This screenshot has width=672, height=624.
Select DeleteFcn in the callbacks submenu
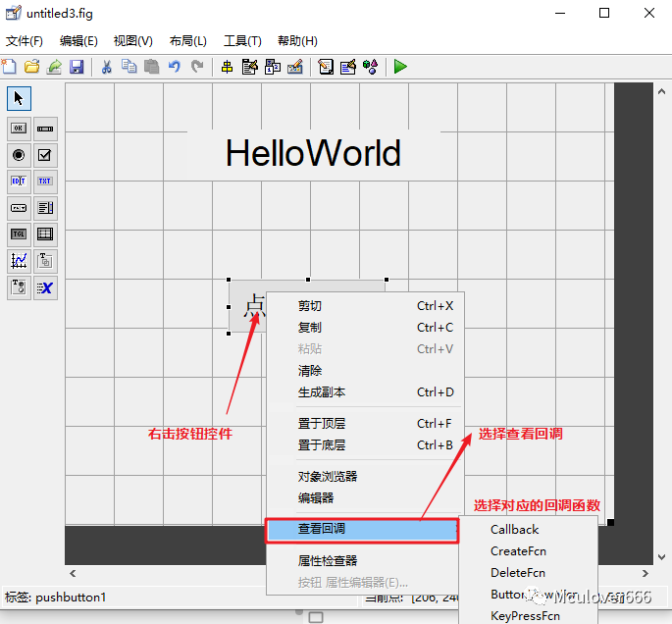click(528, 573)
